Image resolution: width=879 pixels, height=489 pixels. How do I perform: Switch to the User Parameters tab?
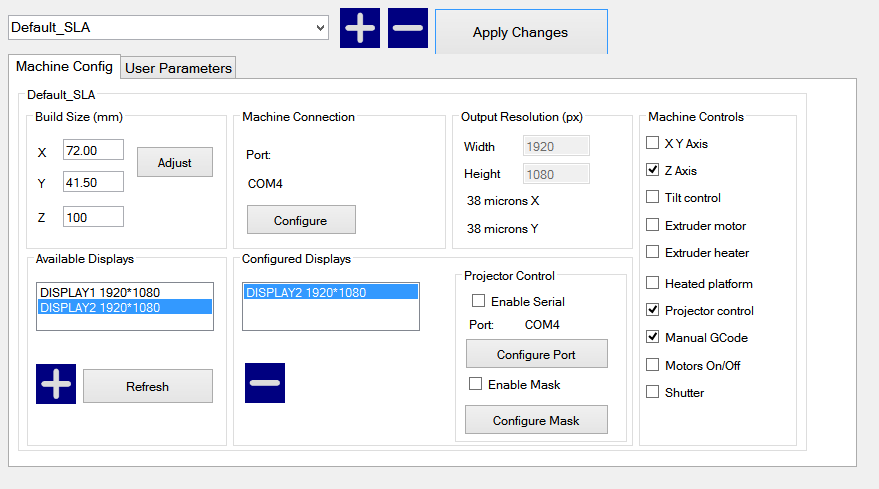[178, 68]
